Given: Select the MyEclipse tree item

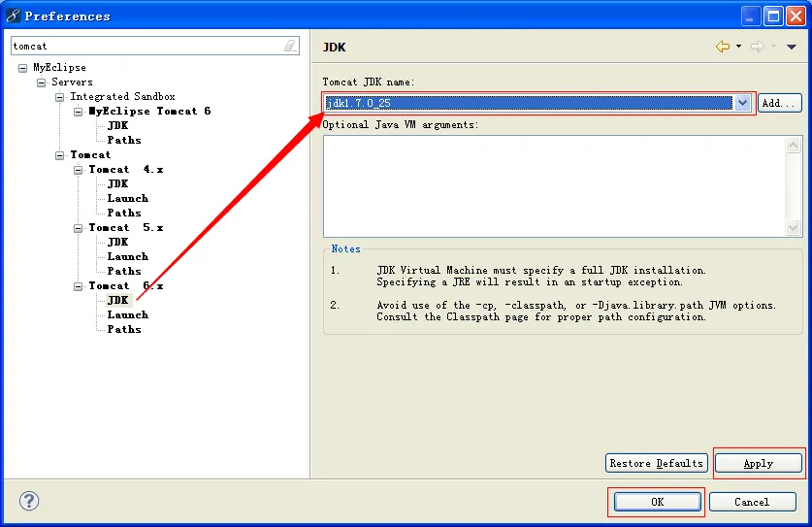Looking at the screenshot, I should (x=59, y=67).
